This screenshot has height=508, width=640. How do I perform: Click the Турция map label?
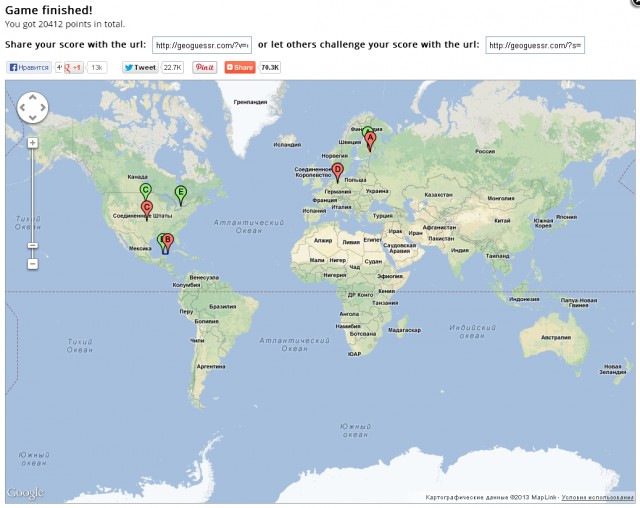click(x=383, y=215)
